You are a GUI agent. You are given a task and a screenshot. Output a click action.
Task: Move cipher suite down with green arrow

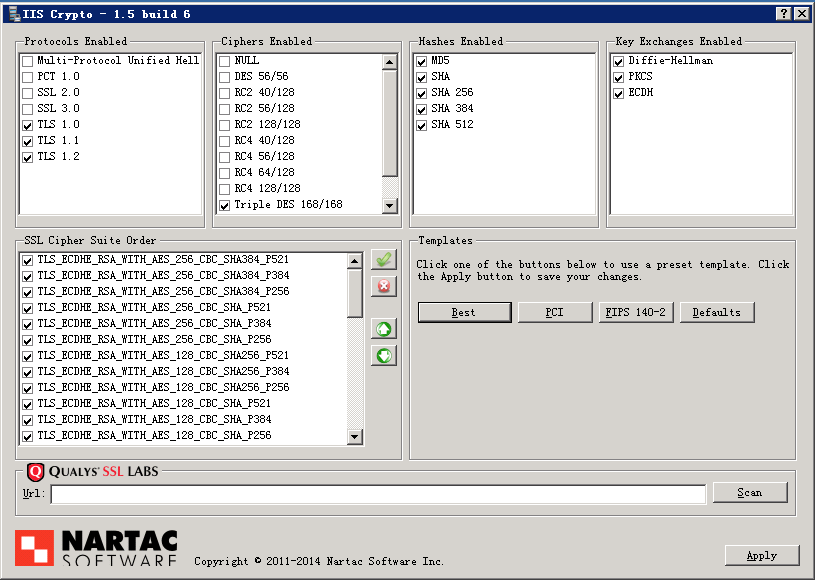point(383,355)
